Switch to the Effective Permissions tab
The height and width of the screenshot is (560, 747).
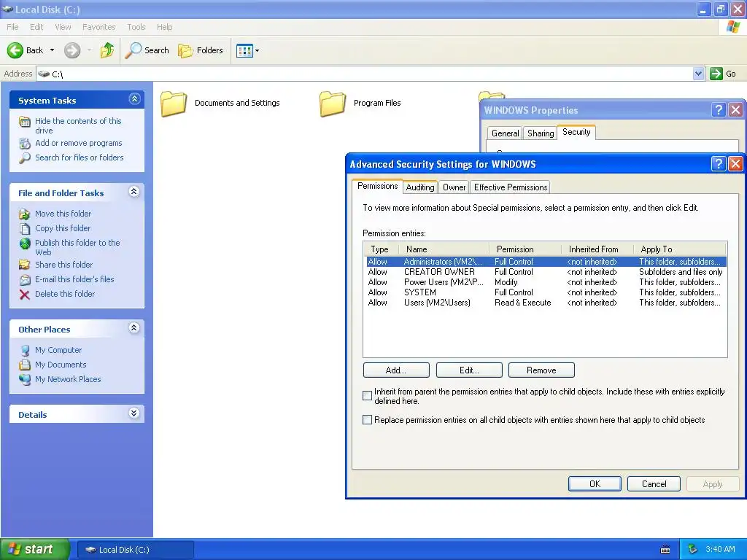pyautogui.click(x=510, y=187)
